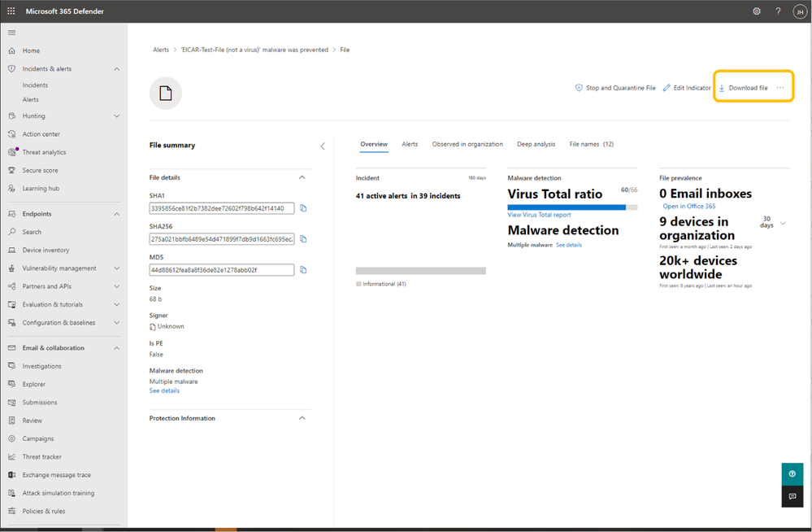
Task: Click the teal help widget button
Action: click(792, 474)
